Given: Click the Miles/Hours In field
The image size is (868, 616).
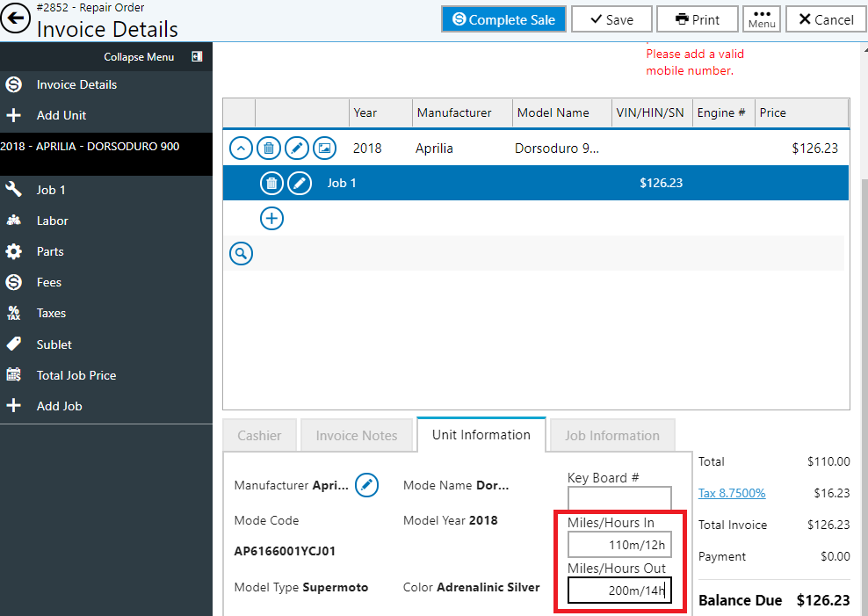Looking at the screenshot, I should click(619, 545).
